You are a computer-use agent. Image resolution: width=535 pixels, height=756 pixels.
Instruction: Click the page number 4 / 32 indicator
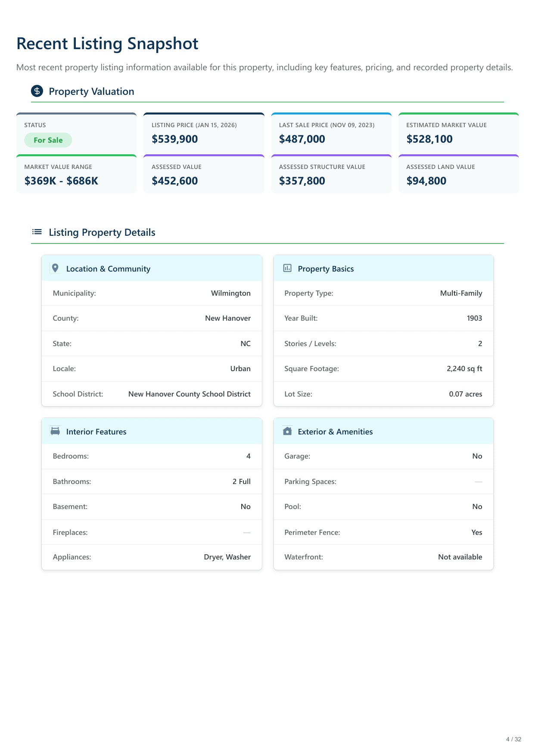[513, 739]
